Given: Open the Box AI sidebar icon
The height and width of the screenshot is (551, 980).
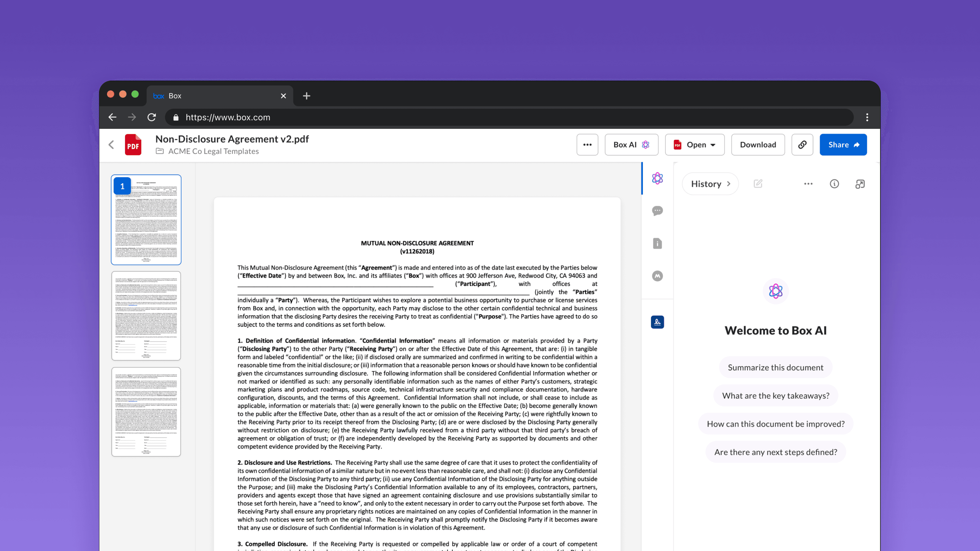Looking at the screenshot, I should (x=657, y=178).
